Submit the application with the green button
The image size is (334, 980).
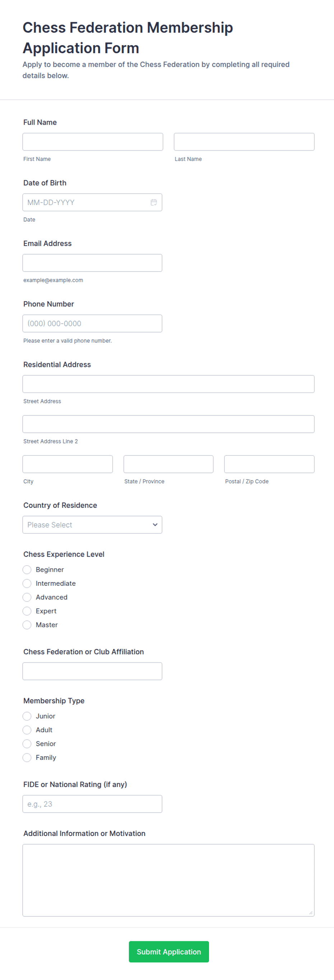[x=169, y=952]
